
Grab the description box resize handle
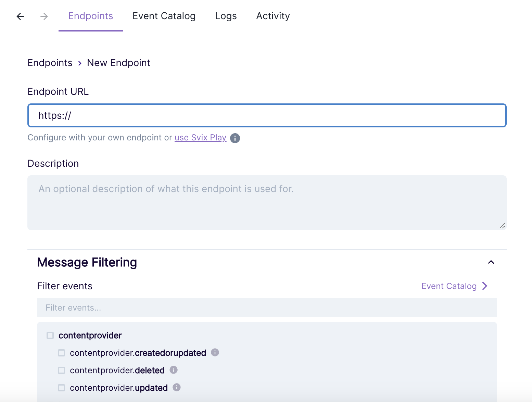tap(502, 226)
